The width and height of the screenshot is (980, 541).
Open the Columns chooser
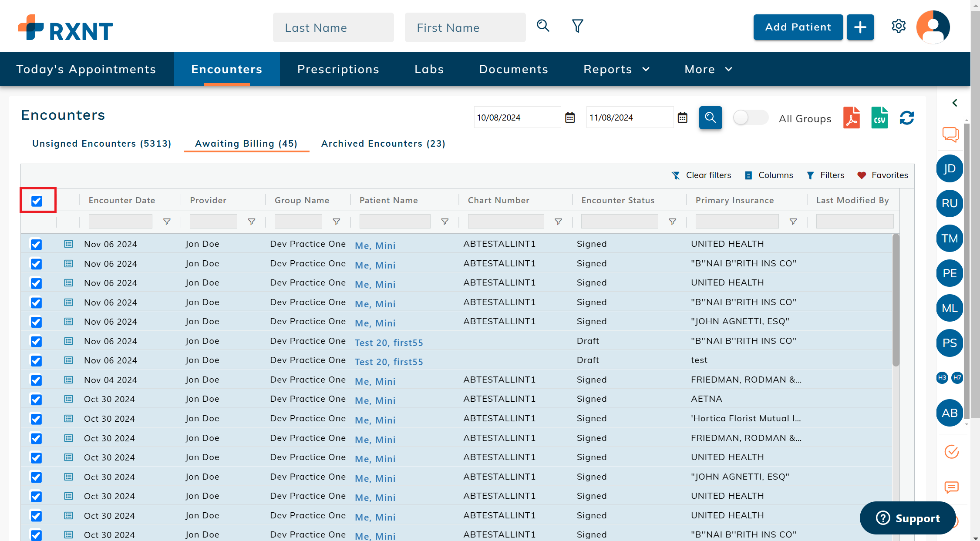(x=769, y=175)
